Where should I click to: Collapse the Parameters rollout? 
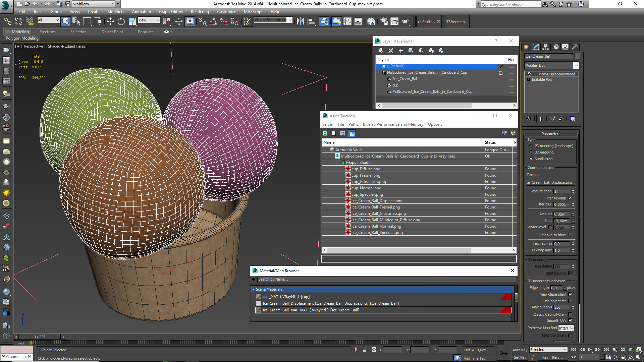[x=551, y=134]
